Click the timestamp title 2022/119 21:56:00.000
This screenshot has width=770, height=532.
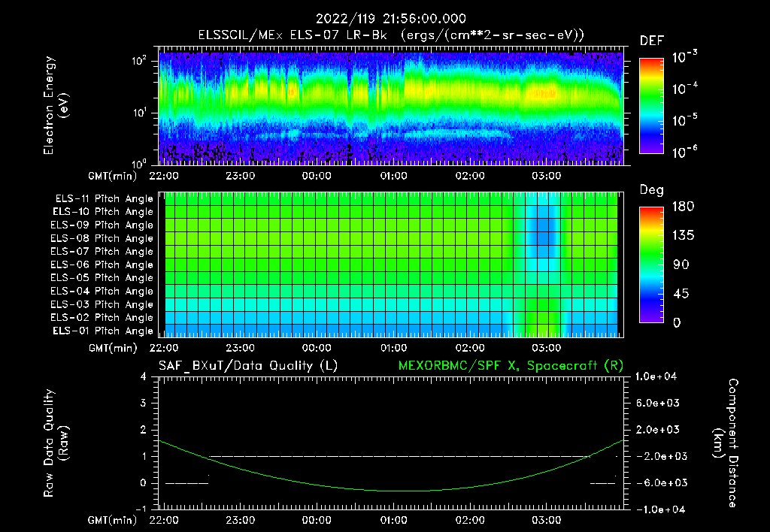click(x=390, y=19)
